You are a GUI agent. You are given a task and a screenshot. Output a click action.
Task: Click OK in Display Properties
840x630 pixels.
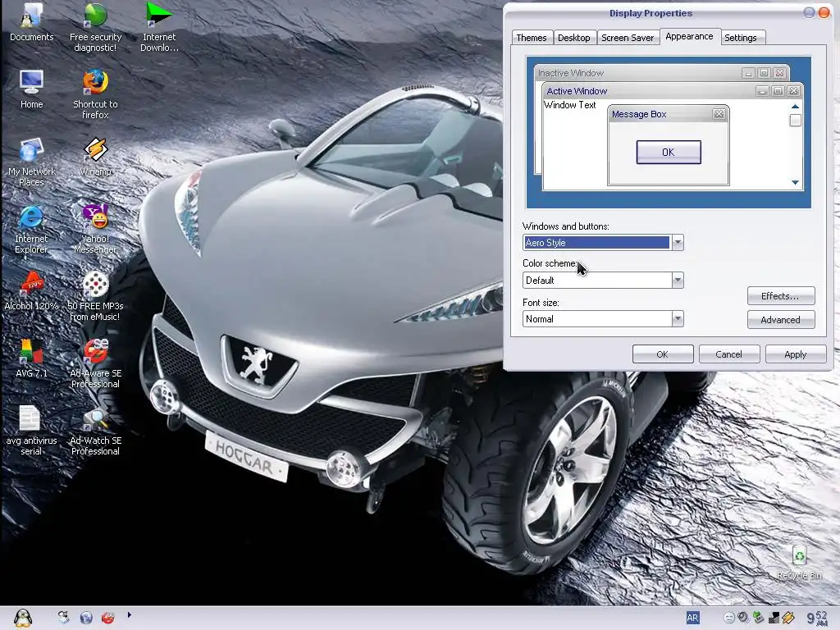[663, 354]
